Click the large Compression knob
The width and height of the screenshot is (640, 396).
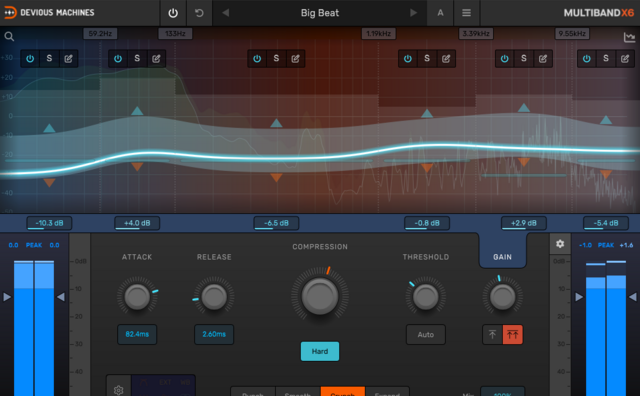click(x=320, y=296)
